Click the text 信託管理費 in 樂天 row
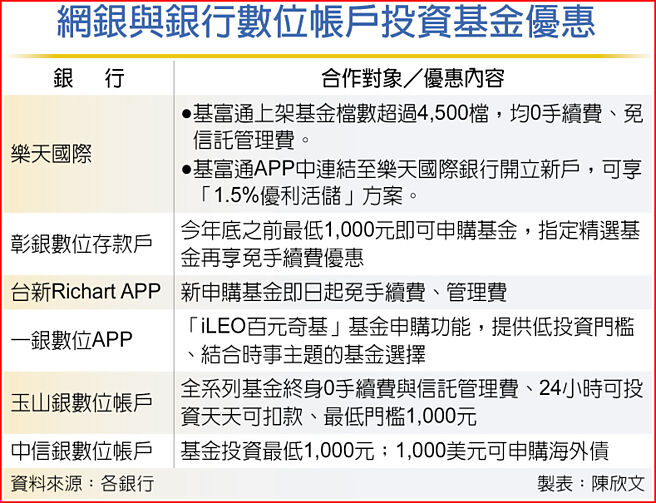Viewport: 656px width, 503px height. pos(243,140)
